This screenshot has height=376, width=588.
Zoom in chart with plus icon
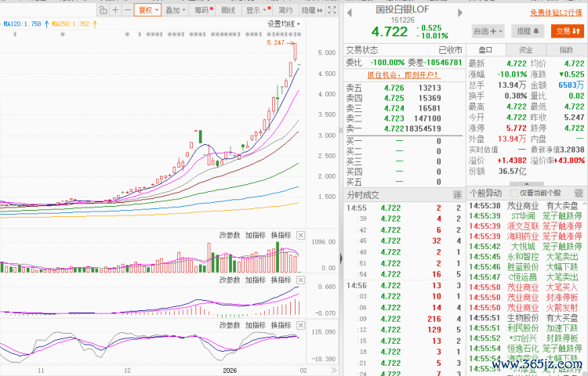point(115,10)
